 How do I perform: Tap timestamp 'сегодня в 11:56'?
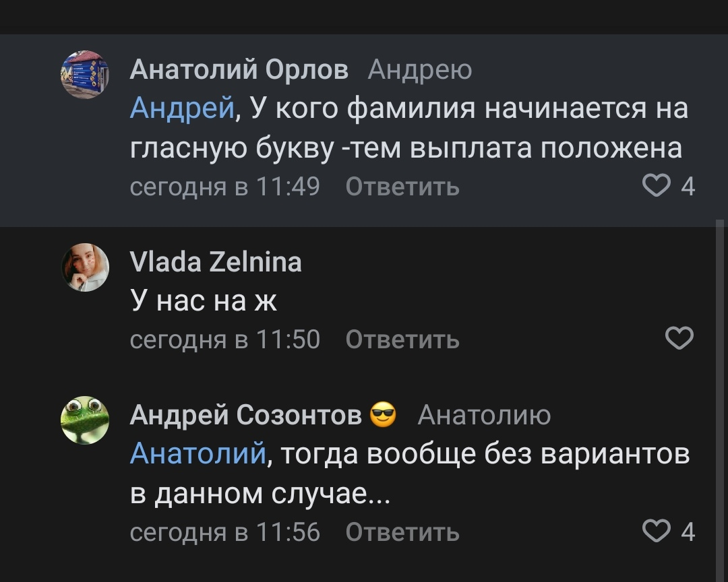click(224, 533)
